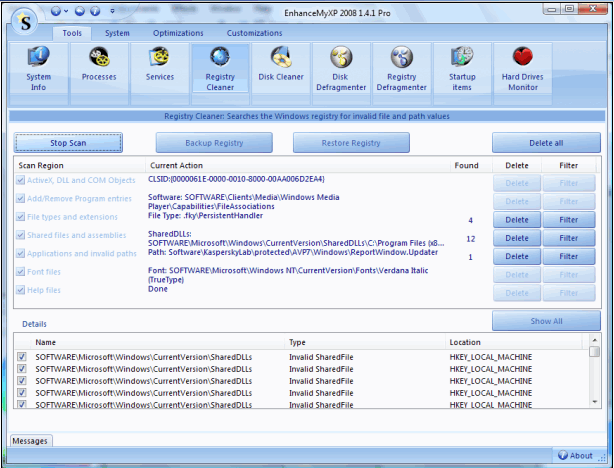Click the back-arrow quick-access icon

pyautogui.click(x=80, y=11)
